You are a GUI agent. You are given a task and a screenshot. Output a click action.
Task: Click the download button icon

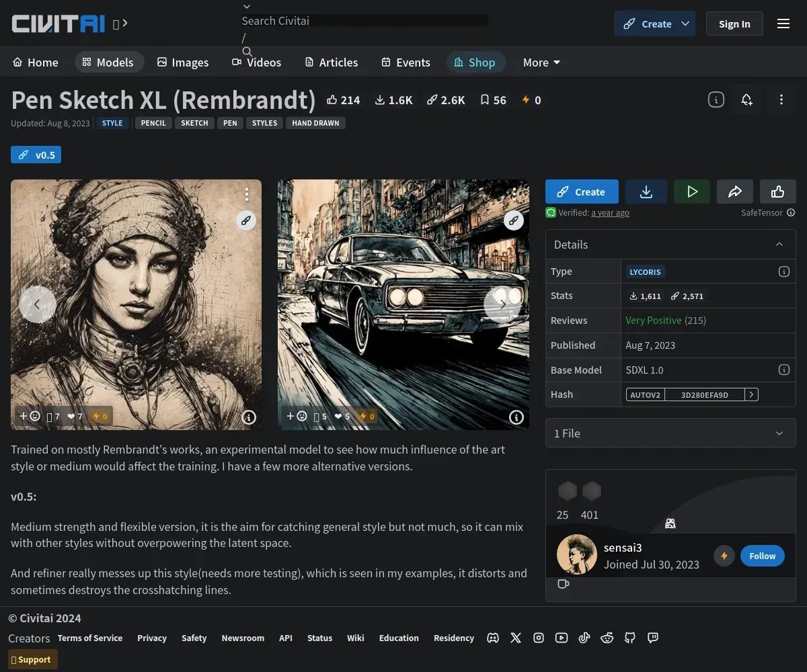(646, 192)
